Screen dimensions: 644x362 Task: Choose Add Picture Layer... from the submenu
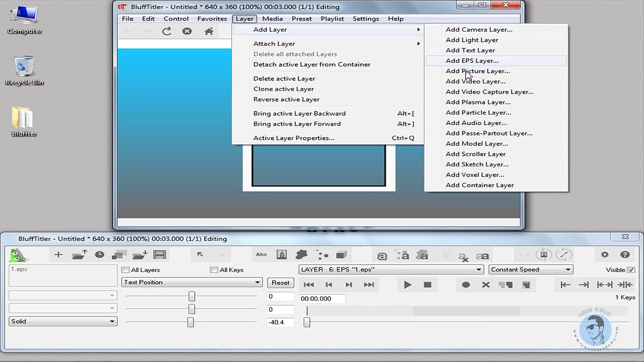coord(496,71)
